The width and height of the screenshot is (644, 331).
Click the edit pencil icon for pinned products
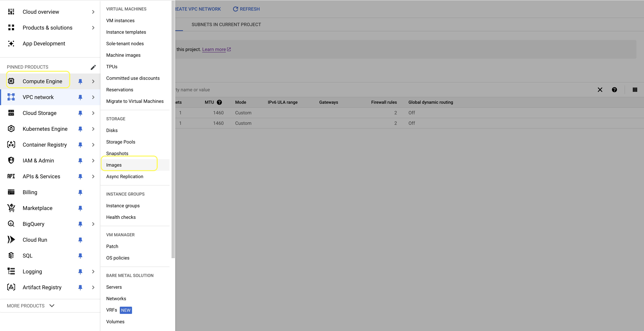pos(93,67)
